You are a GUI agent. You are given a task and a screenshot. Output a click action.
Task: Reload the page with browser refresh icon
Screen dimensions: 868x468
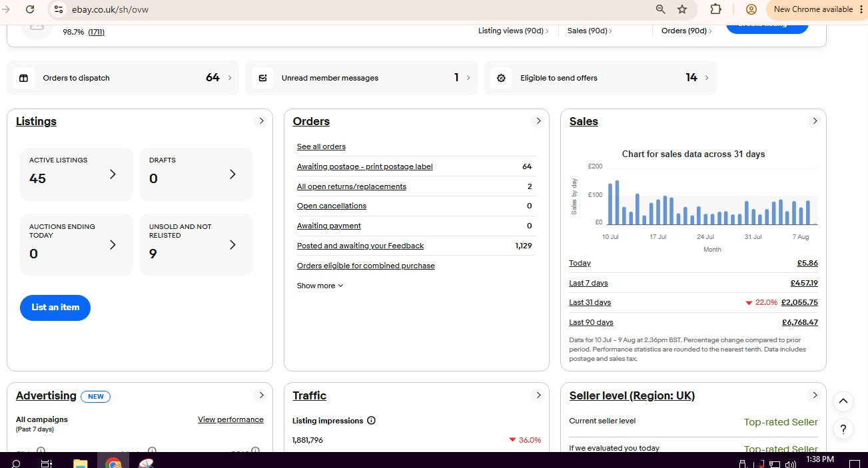(x=30, y=9)
